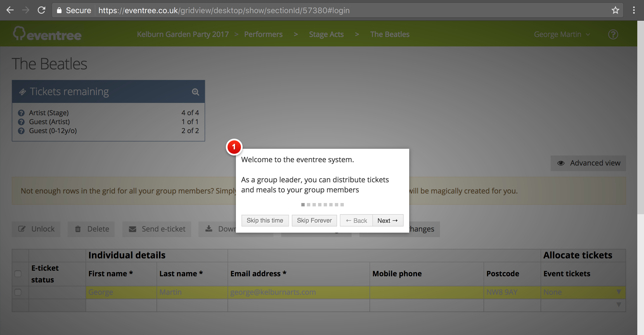Click info icon beside Guest (Artist)
The image size is (644, 335).
21,122
